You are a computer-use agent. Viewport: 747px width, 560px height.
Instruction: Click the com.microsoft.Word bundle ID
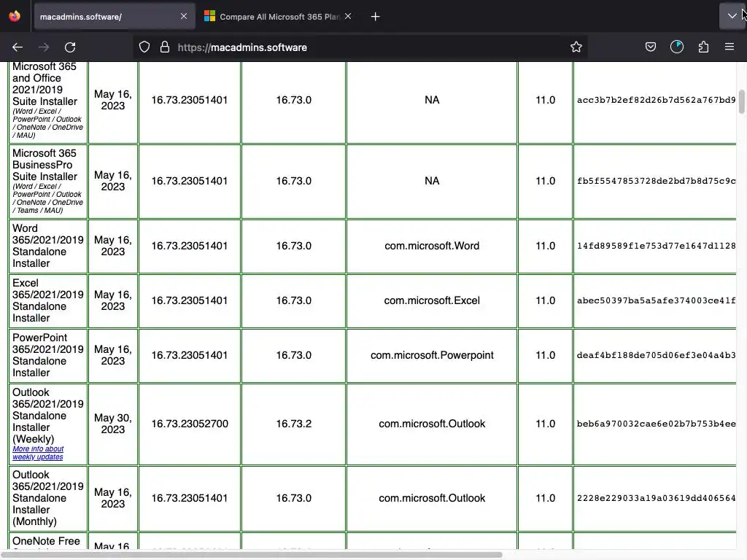(x=432, y=246)
